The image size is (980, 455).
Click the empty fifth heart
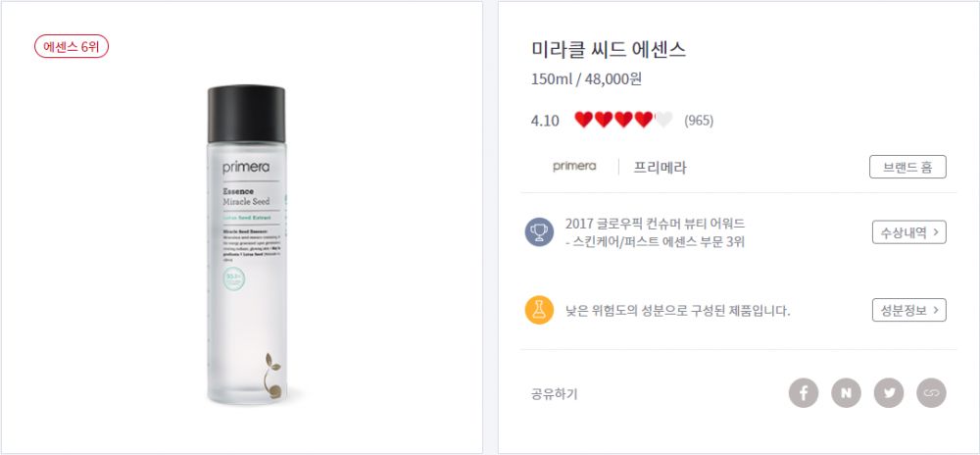(x=663, y=121)
